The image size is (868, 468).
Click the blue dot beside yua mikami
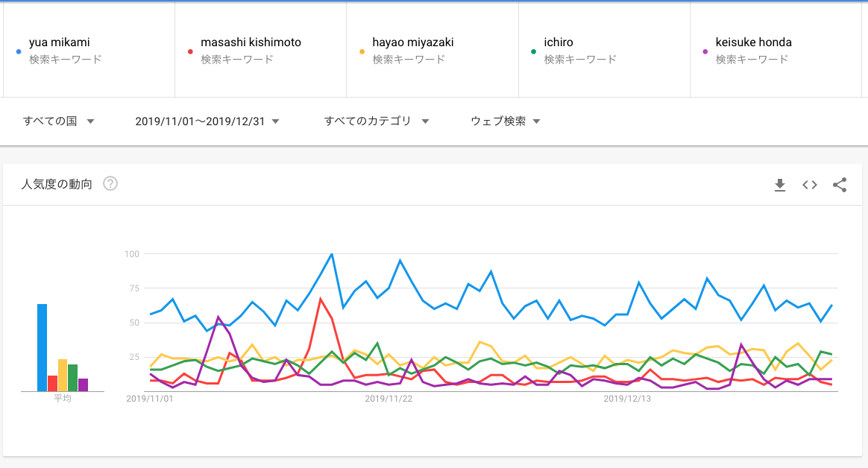[19, 51]
